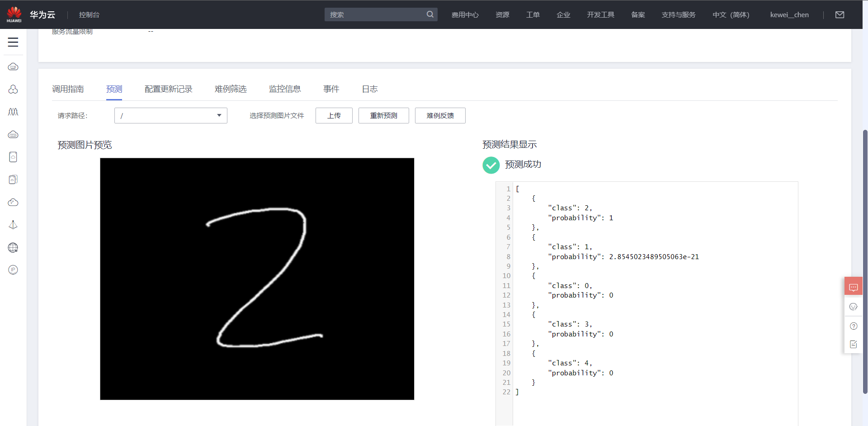Image resolution: width=868 pixels, height=426 pixels.
Task: Click the 华为云 brand text
Action: (42, 14)
